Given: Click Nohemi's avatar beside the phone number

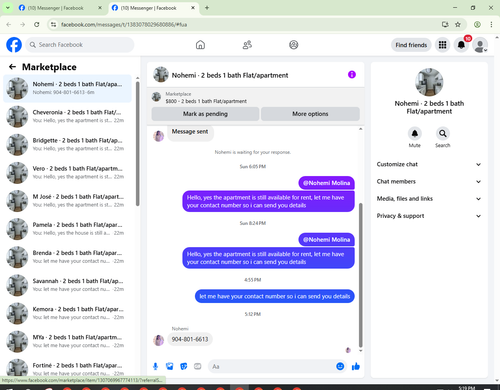Looking at the screenshot, I should coord(159,340).
